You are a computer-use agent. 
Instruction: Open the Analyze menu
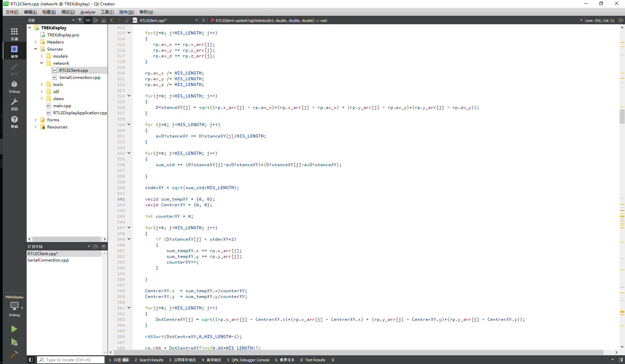88,12
